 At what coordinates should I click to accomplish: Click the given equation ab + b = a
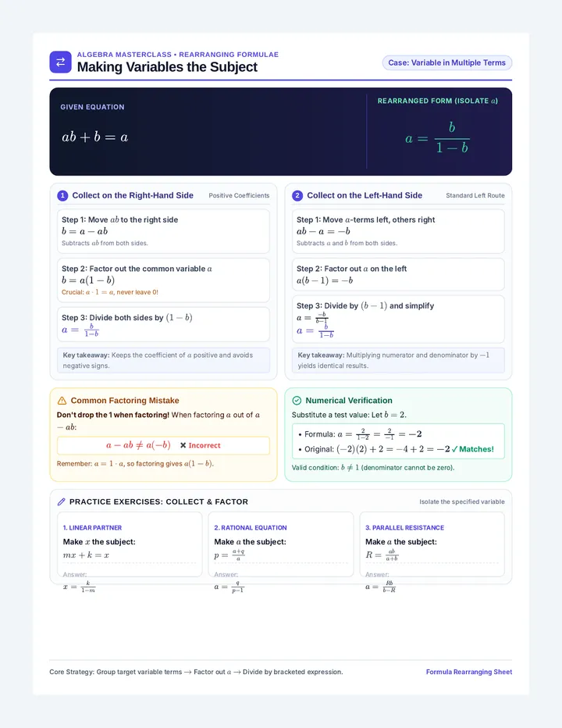[x=95, y=137]
